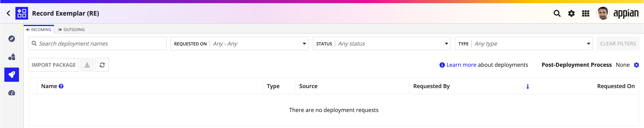Click the 'There are no deployment requests' message
Image resolution: width=644 pixels, height=128 pixels.
333,110
